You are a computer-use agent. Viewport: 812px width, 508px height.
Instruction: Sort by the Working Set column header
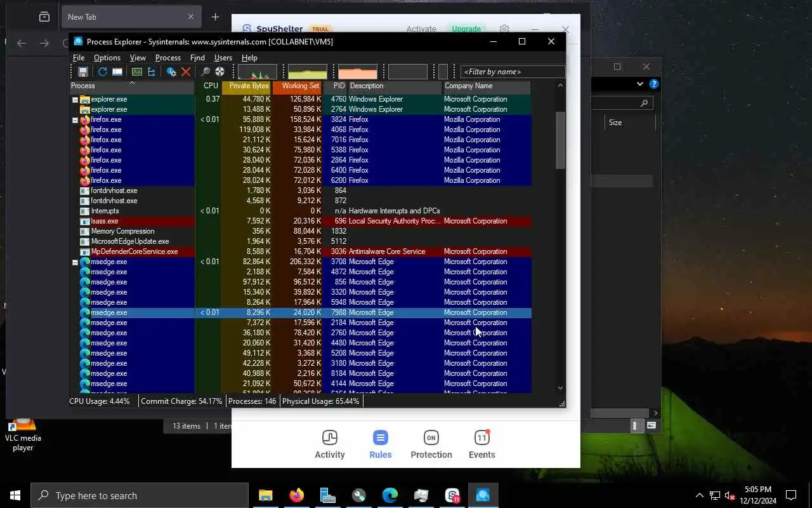point(298,86)
